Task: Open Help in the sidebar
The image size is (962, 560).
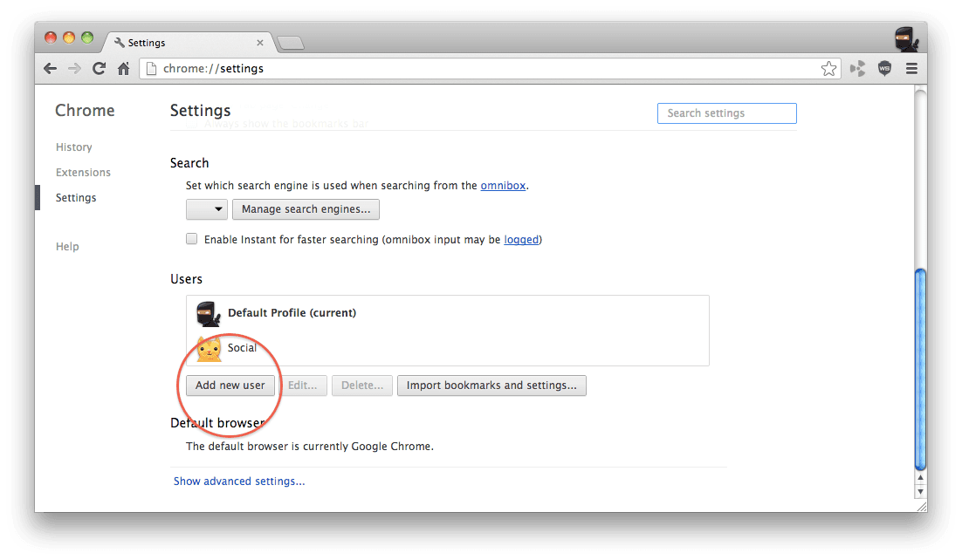Action: 67,247
